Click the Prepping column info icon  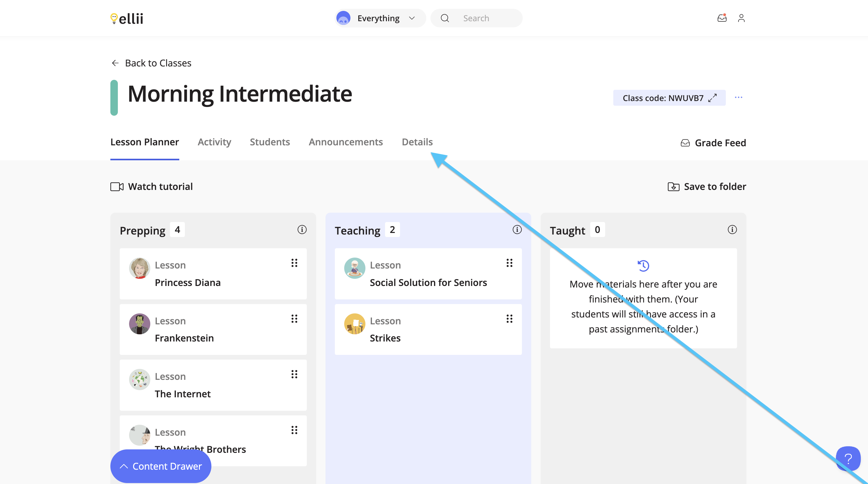coord(302,230)
